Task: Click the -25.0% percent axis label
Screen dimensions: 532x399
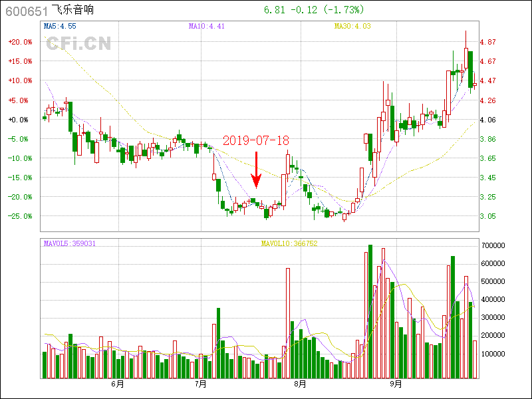Action: pos(20,217)
